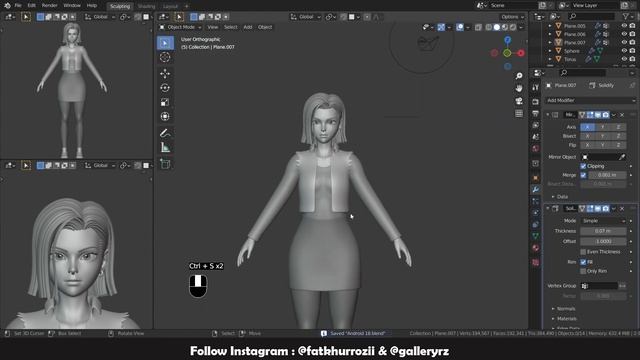
Task: Open the Options dropdown
Action: pos(512,17)
